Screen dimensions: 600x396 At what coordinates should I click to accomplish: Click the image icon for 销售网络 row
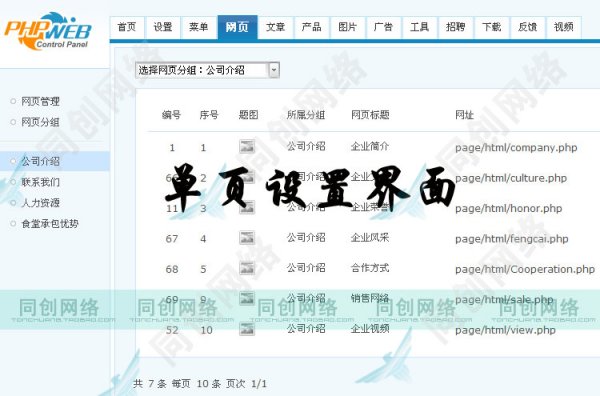[247, 298]
